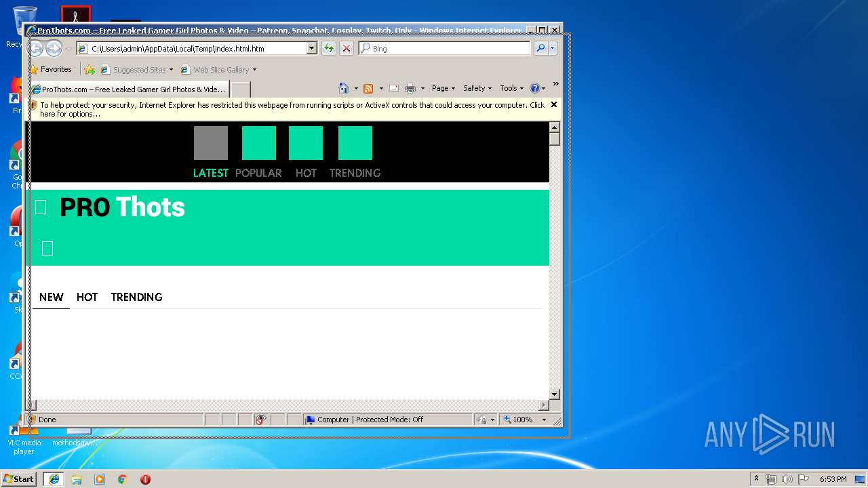Click the gray icon above LATEST
This screenshot has height=488, width=868.
pos(211,143)
